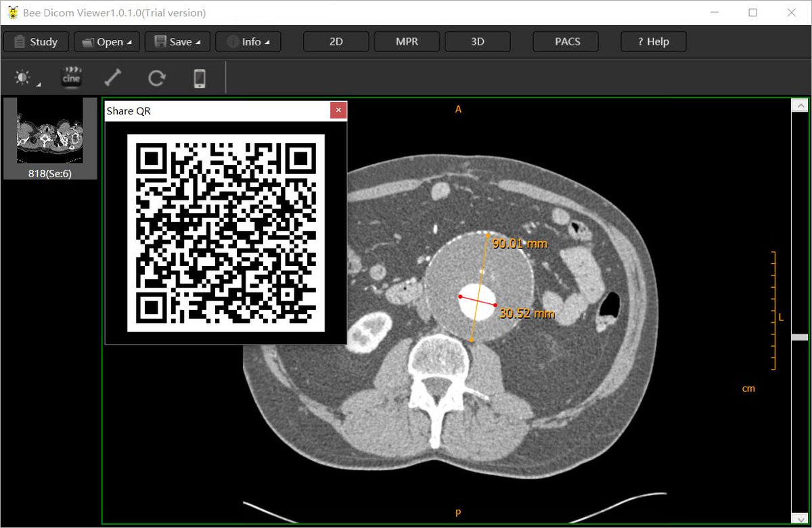Click the video camera Open icon
Image resolution: width=812 pixels, height=528 pixels.
[88, 42]
